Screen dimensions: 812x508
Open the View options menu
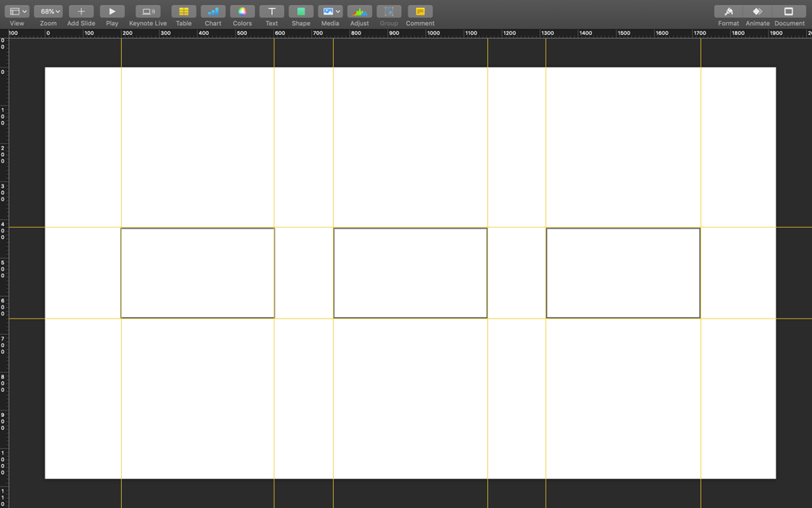16,11
